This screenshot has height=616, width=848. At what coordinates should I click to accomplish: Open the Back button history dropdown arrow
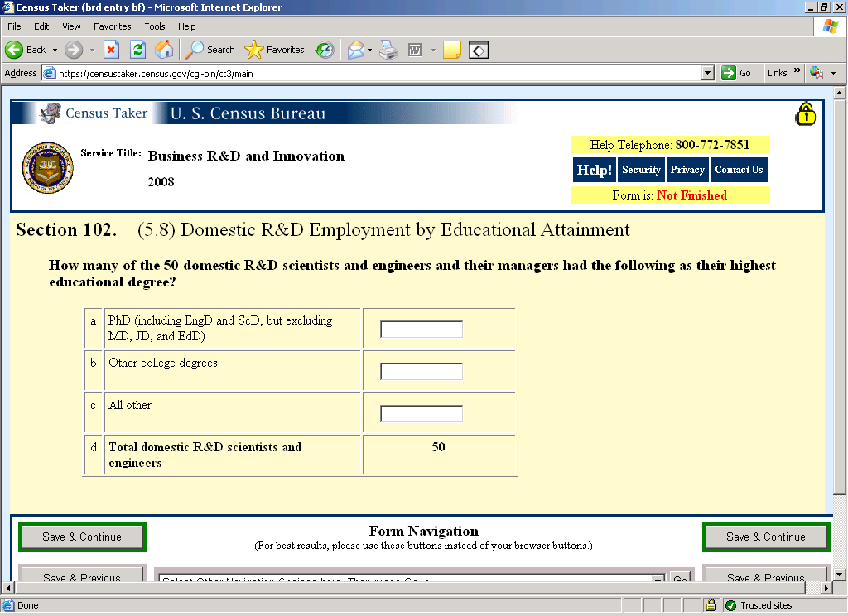(x=55, y=50)
